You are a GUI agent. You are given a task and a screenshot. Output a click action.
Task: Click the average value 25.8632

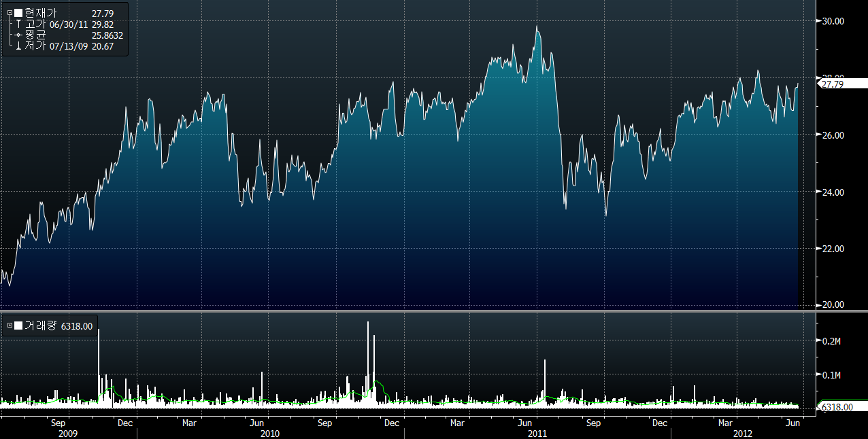point(107,35)
